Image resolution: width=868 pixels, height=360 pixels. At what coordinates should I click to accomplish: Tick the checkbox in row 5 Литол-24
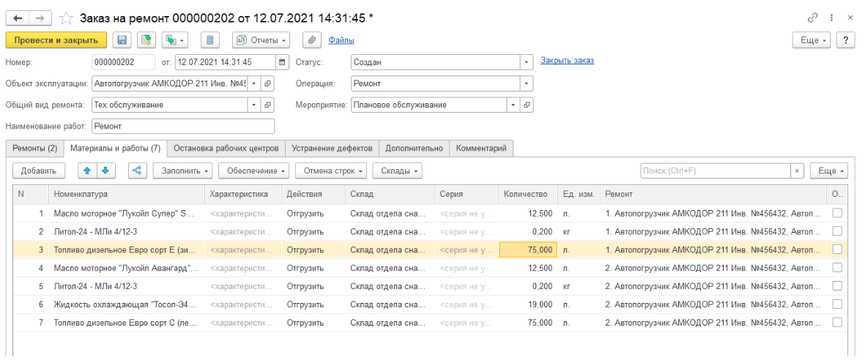[837, 286]
